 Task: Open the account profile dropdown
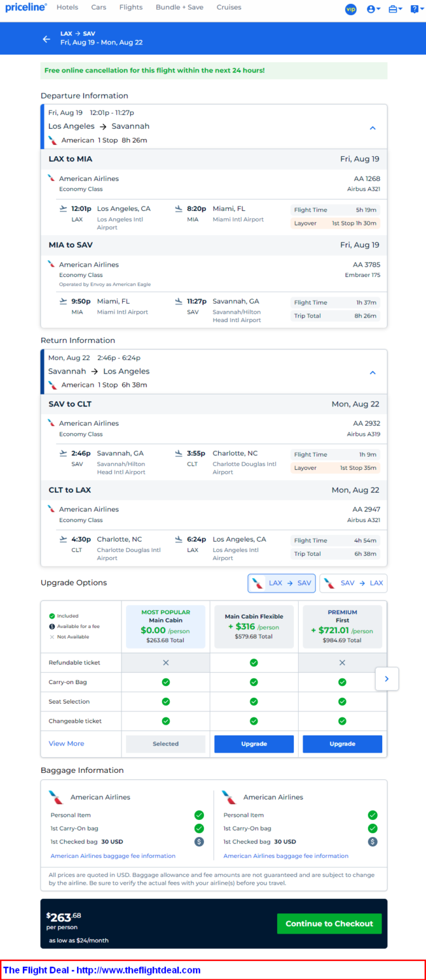(x=373, y=9)
